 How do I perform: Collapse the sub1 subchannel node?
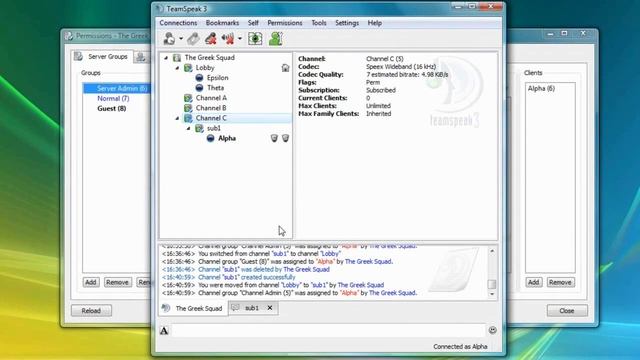point(188,129)
